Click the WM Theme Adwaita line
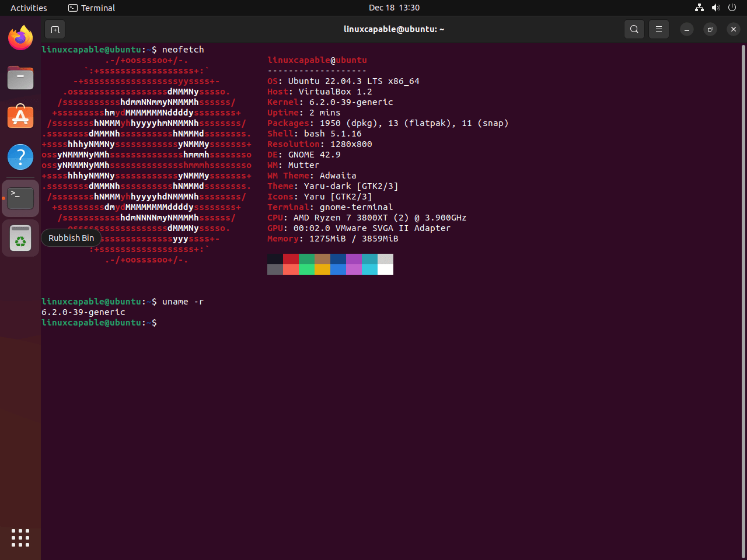Image resolution: width=747 pixels, height=560 pixels. [312, 176]
